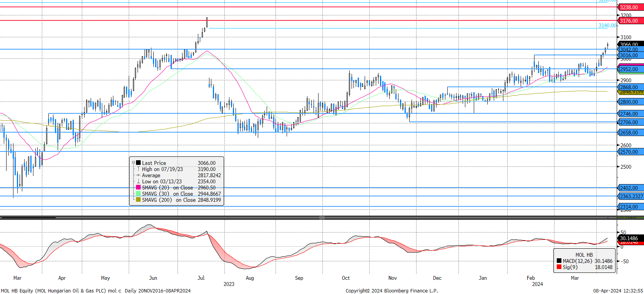Select the blue 2363.2327 price tag
This screenshot has height=294, width=644.
631,196
